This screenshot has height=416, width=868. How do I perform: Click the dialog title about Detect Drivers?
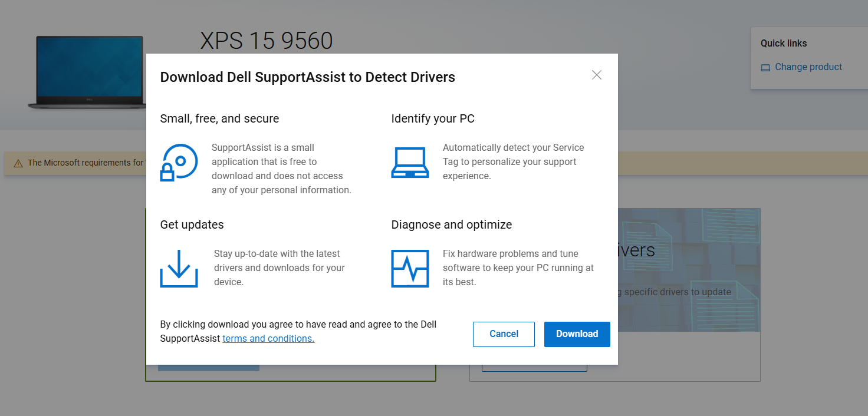pyautogui.click(x=307, y=77)
